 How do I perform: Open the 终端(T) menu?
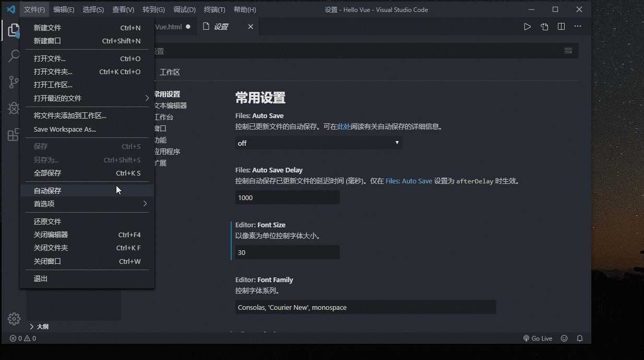[x=214, y=9]
